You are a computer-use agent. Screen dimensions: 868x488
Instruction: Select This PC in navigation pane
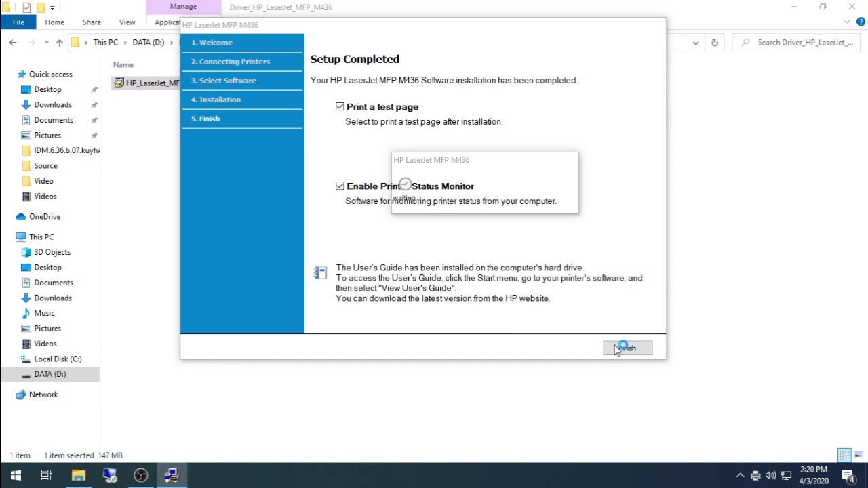pyautogui.click(x=41, y=237)
